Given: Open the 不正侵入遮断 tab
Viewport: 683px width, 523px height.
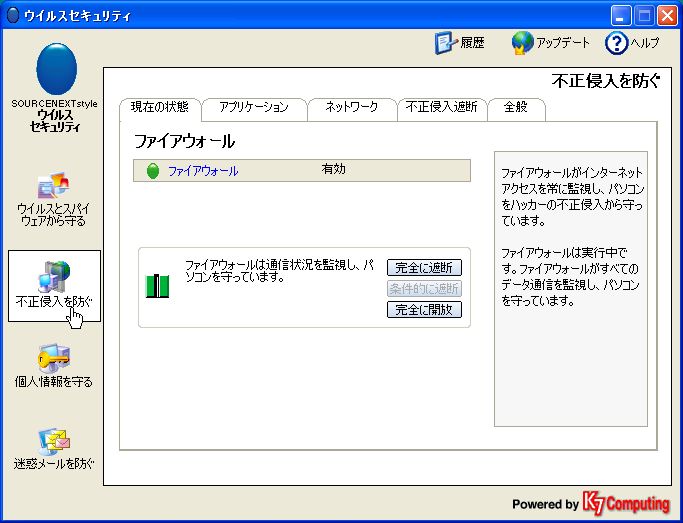Looking at the screenshot, I should pyautogui.click(x=442, y=108).
